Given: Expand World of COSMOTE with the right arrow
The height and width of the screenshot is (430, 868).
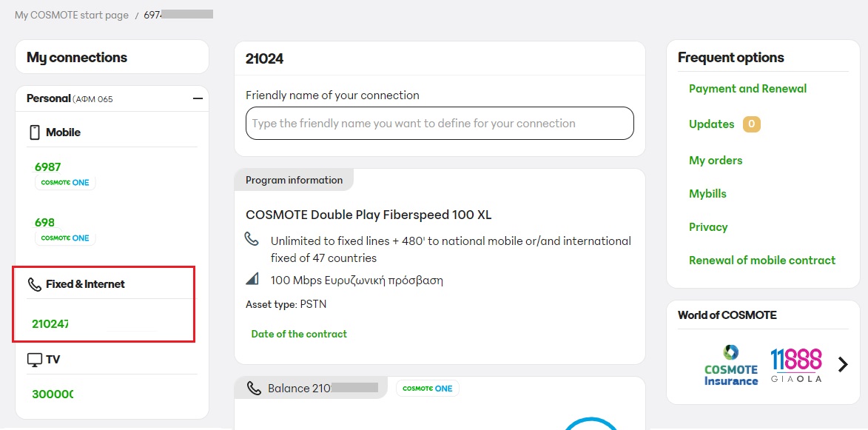Looking at the screenshot, I should pos(843,364).
